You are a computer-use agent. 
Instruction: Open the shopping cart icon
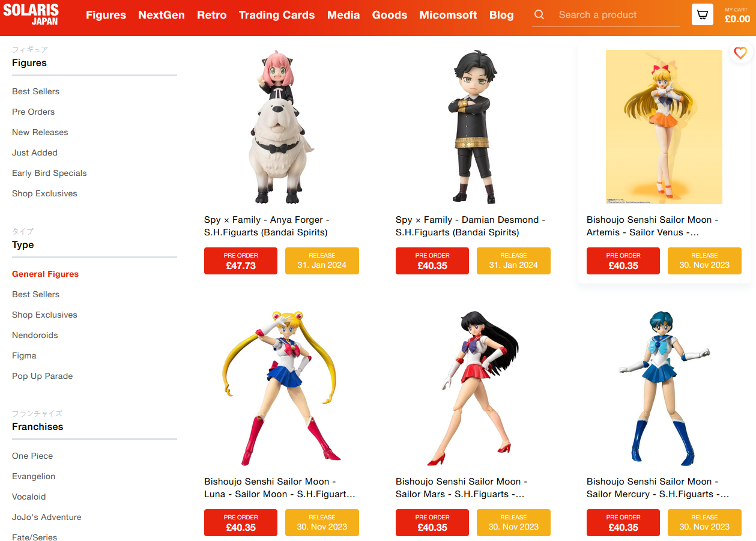coord(703,14)
